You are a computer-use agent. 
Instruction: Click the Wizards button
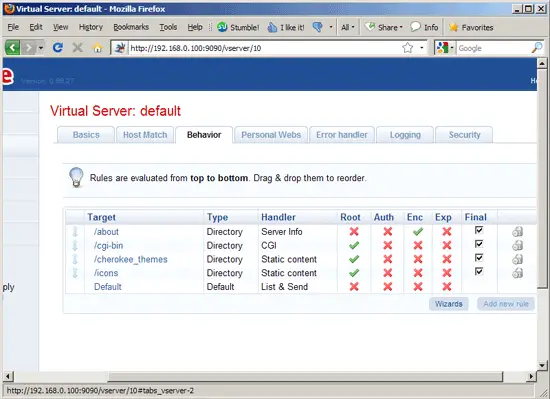449,304
